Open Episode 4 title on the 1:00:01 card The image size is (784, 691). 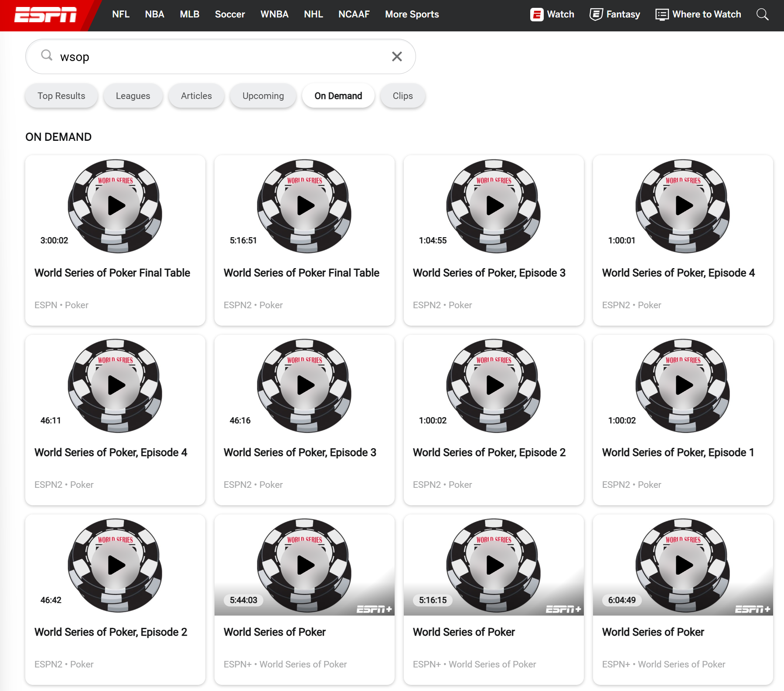(678, 273)
